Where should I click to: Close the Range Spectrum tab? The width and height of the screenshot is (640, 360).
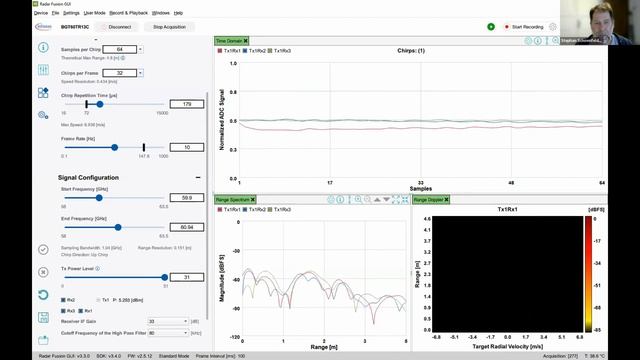click(x=253, y=200)
